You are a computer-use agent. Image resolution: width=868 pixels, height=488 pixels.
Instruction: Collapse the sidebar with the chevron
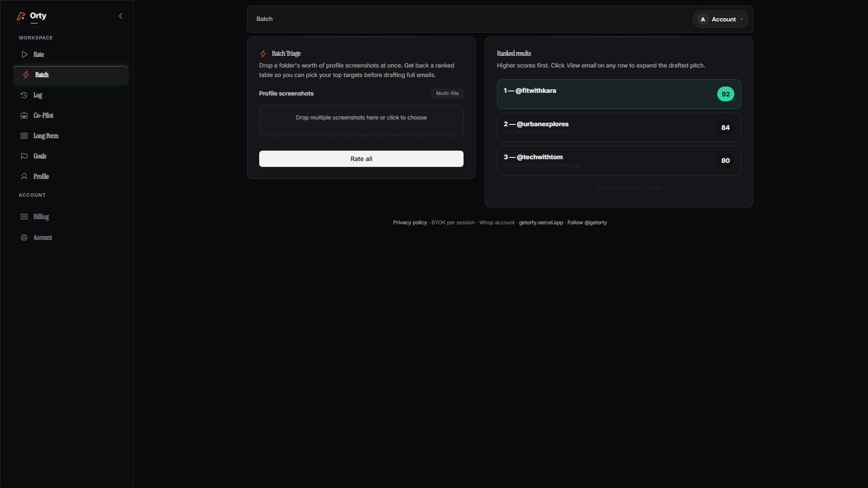tap(121, 16)
